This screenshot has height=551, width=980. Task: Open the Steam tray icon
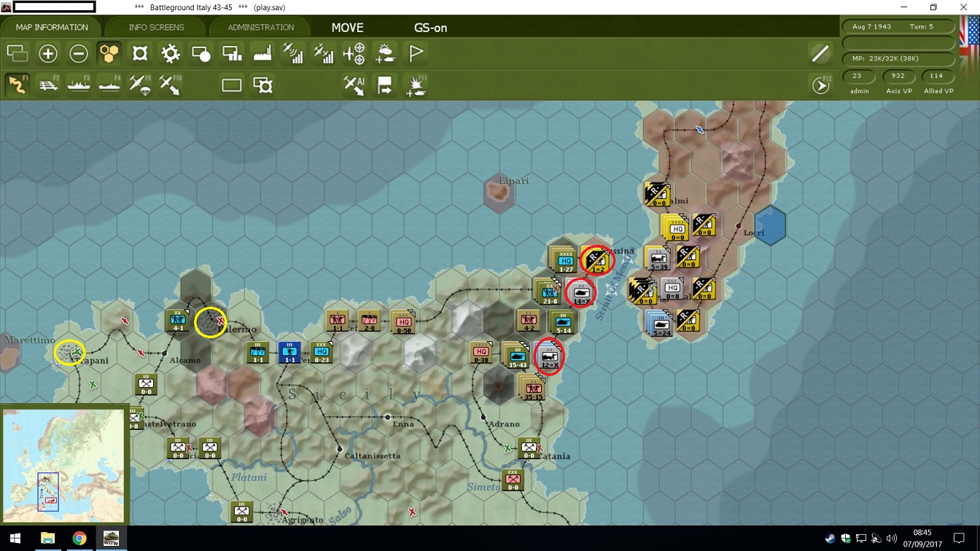pos(831,539)
